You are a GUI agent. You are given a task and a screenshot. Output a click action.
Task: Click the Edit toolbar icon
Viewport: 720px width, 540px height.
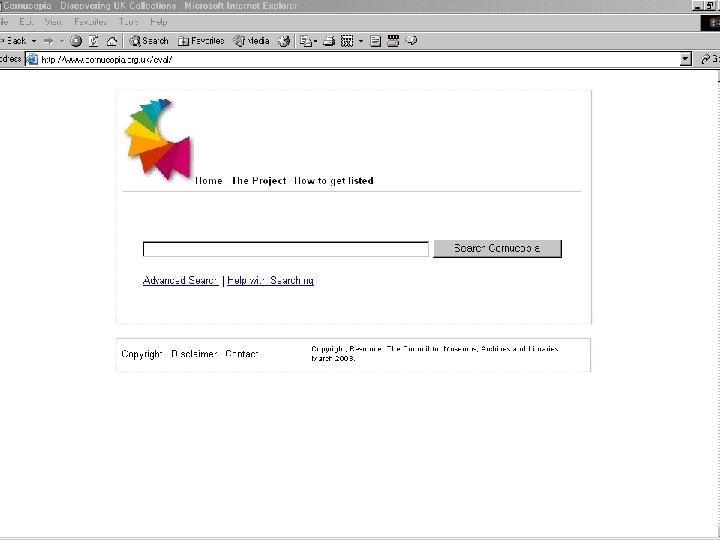[x=347, y=41]
